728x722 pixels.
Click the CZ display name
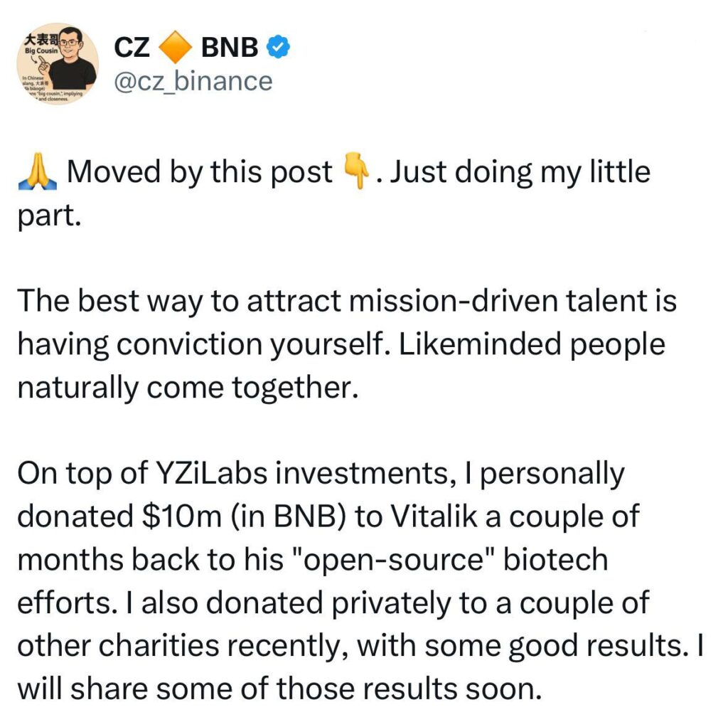tap(132, 48)
